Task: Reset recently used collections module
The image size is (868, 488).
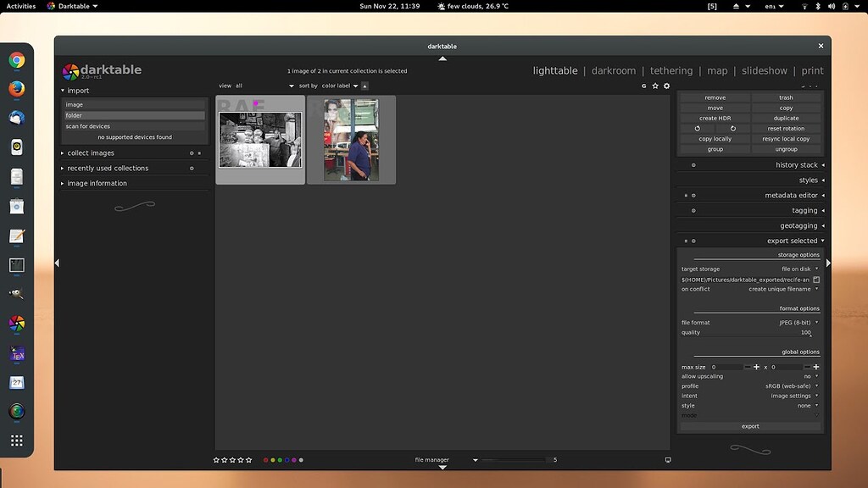Action: click(192, 169)
